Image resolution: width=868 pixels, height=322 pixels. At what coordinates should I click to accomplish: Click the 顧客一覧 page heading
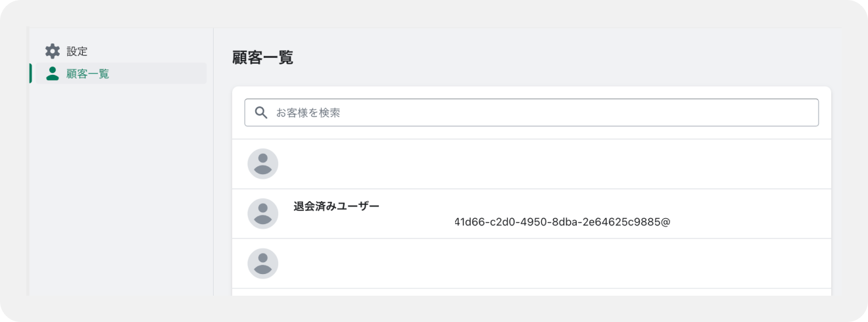262,57
